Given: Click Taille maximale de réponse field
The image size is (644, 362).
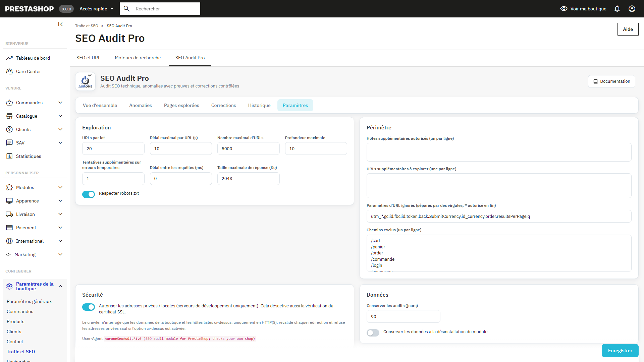Looking at the screenshot, I should pyautogui.click(x=249, y=179).
